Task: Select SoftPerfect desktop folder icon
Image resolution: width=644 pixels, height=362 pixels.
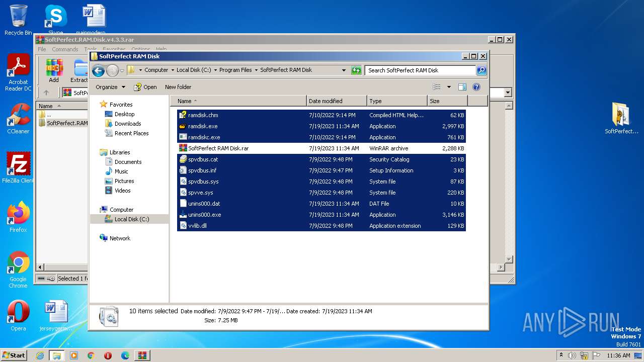Action: point(621,119)
